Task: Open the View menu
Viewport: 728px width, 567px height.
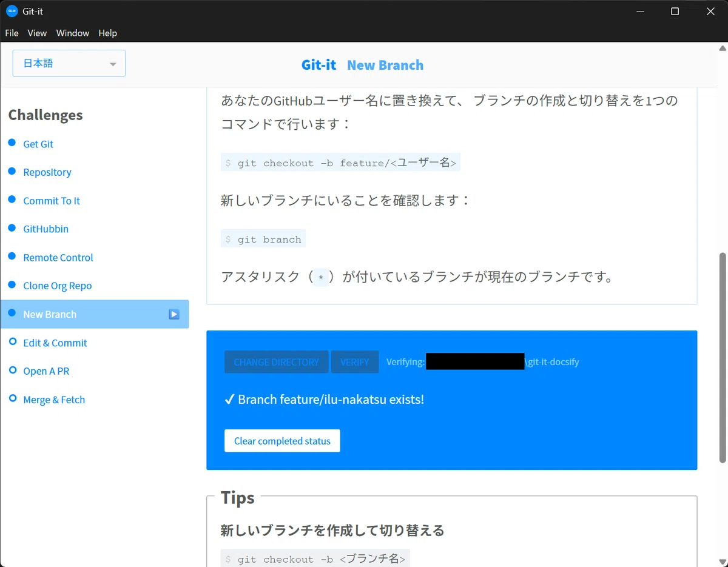Action: pos(37,33)
